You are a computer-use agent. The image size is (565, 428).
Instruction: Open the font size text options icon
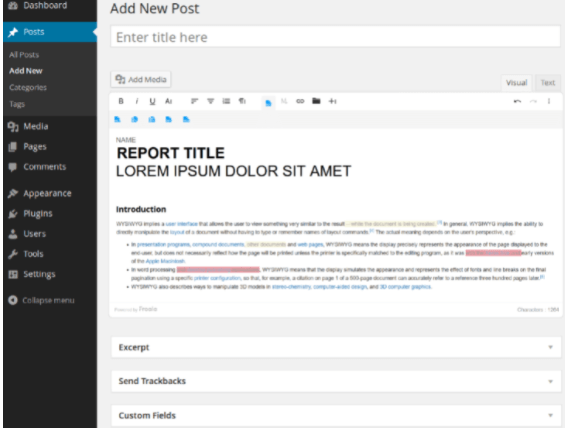[x=168, y=101]
